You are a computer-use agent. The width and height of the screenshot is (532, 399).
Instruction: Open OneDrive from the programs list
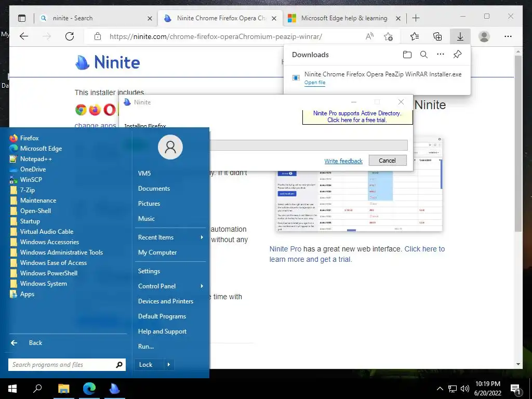(28, 169)
